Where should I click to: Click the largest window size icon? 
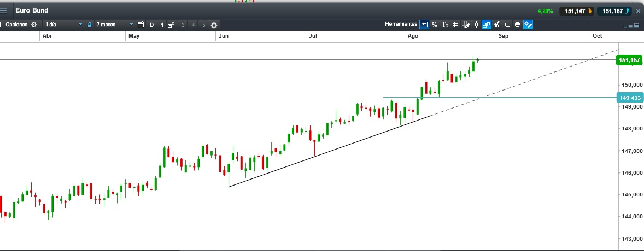point(636,26)
